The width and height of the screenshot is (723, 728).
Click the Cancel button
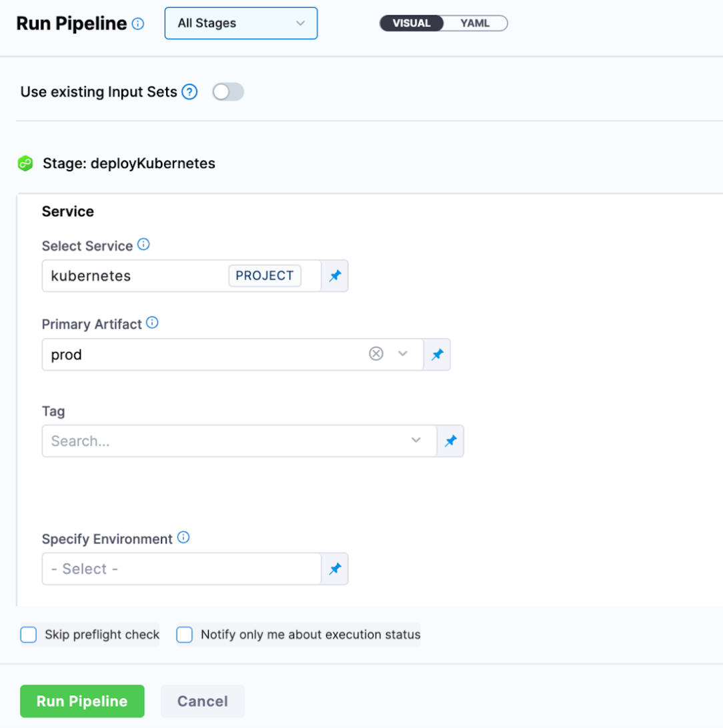pyautogui.click(x=202, y=701)
